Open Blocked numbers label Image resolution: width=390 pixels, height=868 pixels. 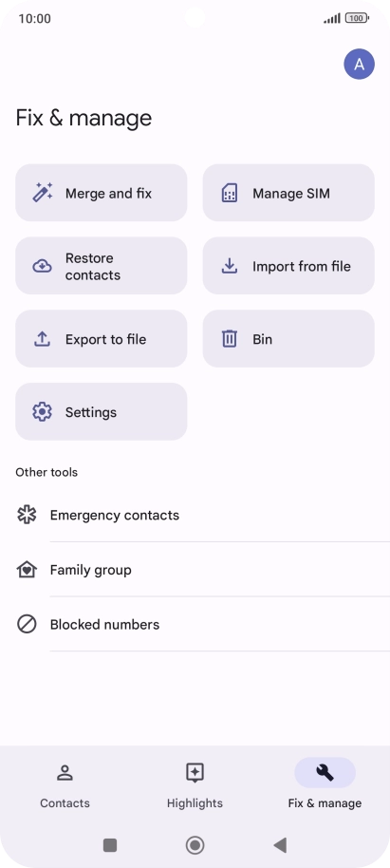104,625
